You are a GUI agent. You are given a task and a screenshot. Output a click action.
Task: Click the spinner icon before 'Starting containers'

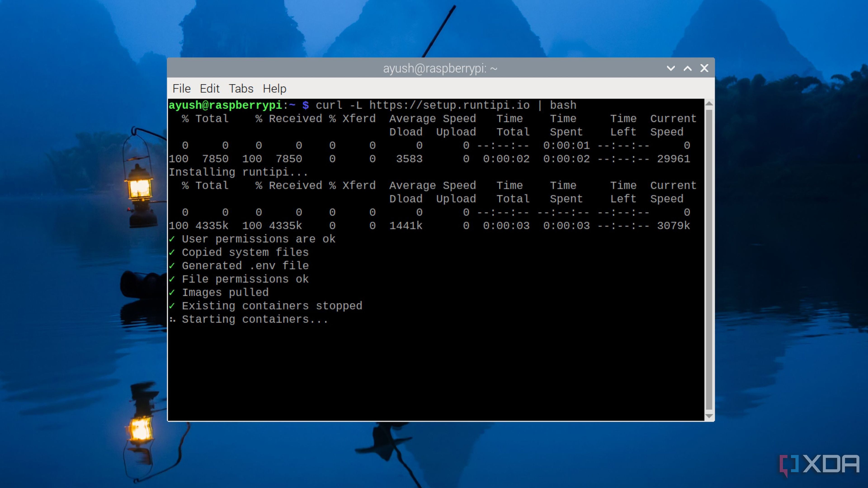172,319
